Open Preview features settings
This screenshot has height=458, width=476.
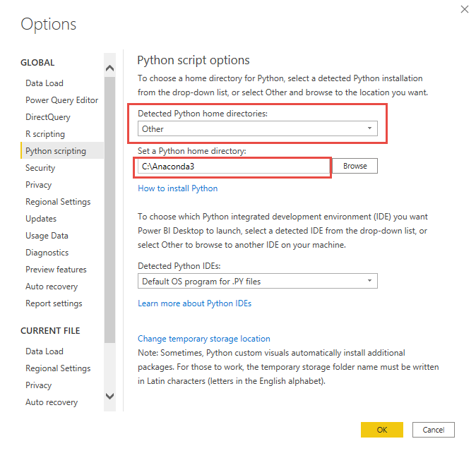(56, 270)
